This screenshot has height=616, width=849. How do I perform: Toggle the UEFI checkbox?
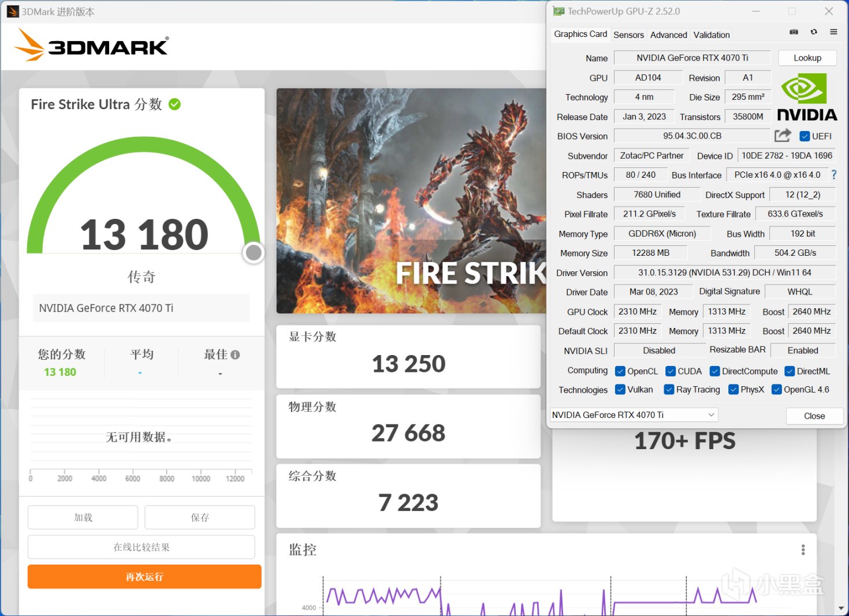pos(805,136)
